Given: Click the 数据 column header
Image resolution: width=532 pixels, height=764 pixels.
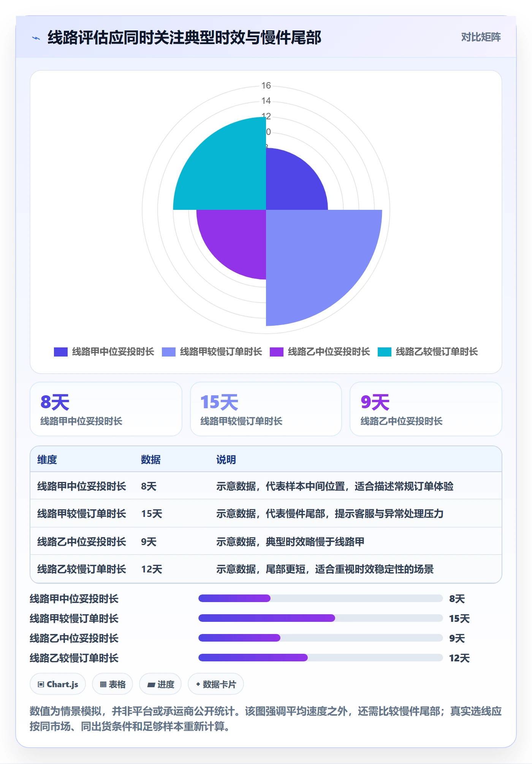Looking at the screenshot, I should (150, 460).
